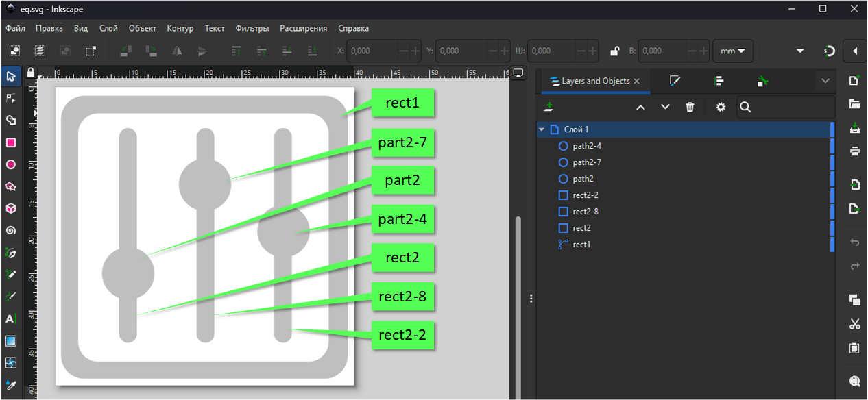Screen dimensions: 868x400
Task: Open the Фильтры menu
Action: click(252, 28)
